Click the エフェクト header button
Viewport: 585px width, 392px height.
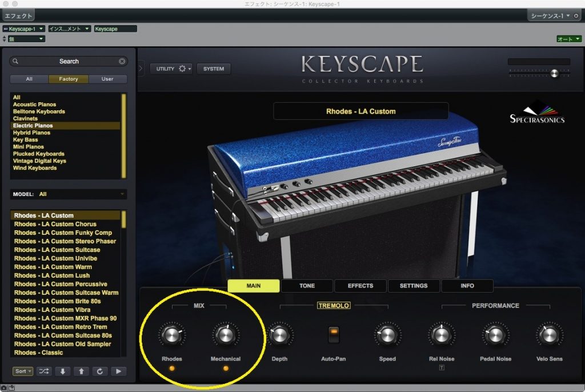(x=18, y=15)
